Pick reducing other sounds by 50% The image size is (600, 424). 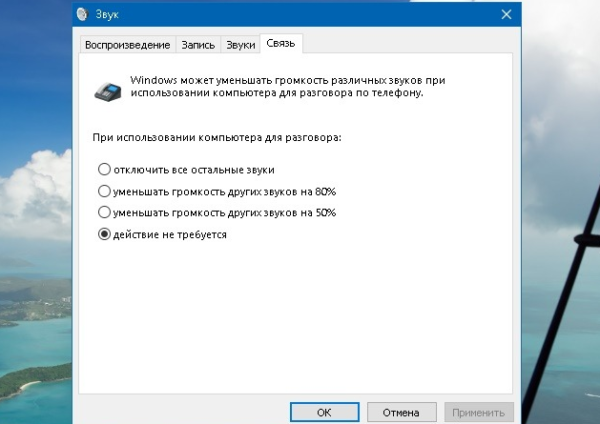[x=104, y=213]
